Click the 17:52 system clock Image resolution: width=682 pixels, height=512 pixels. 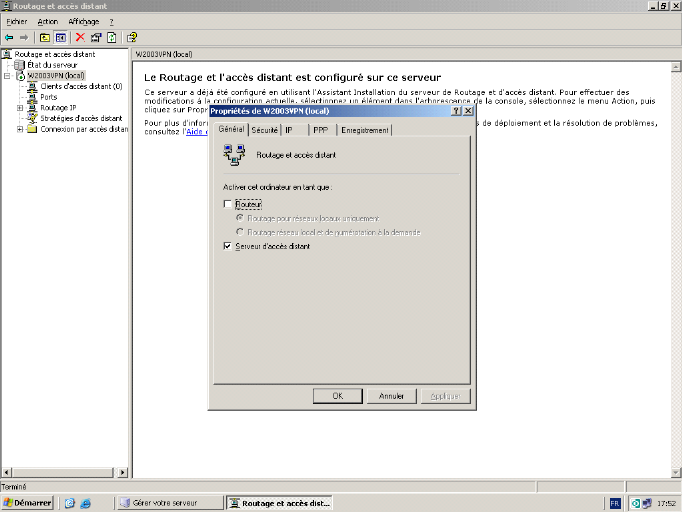666,503
